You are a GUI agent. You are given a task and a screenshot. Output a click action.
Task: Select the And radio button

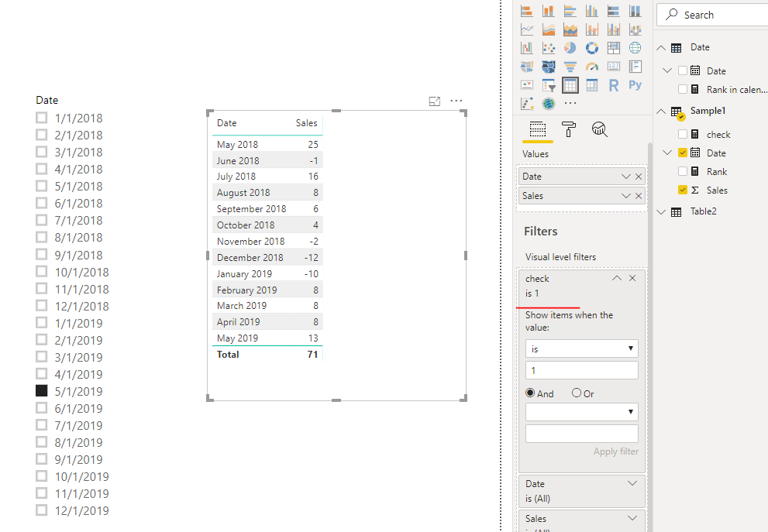click(530, 393)
